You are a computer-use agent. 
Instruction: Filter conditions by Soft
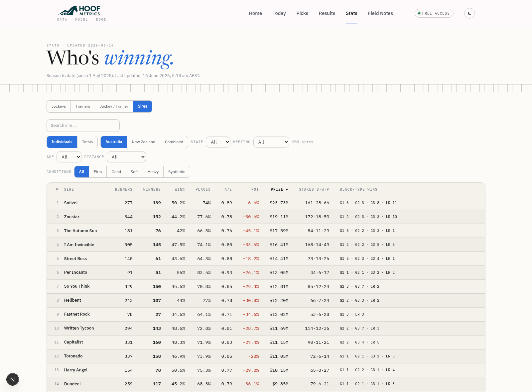coord(134,172)
